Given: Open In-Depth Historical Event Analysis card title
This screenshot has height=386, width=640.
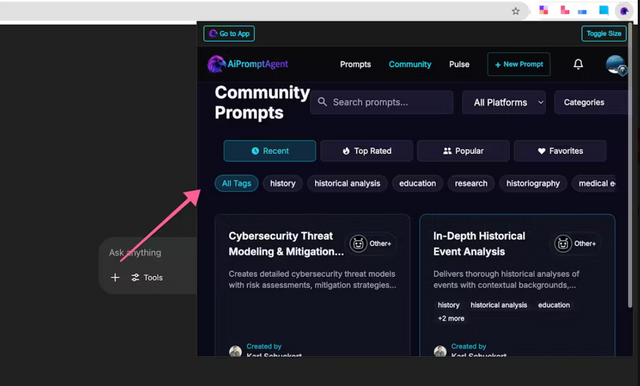Looking at the screenshot, I should click(479, 244).
